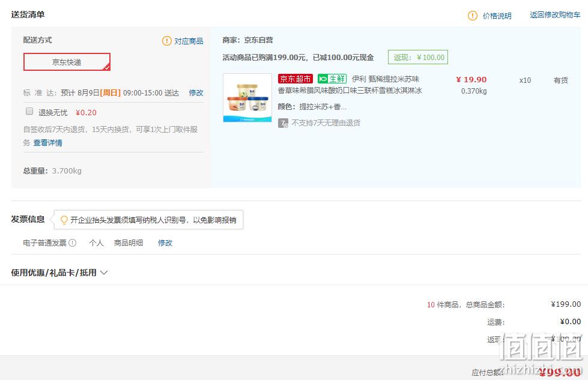Modify the delivery time via 修改
The height and width of the screenshot is (380, 588).
tap(196, 92)
